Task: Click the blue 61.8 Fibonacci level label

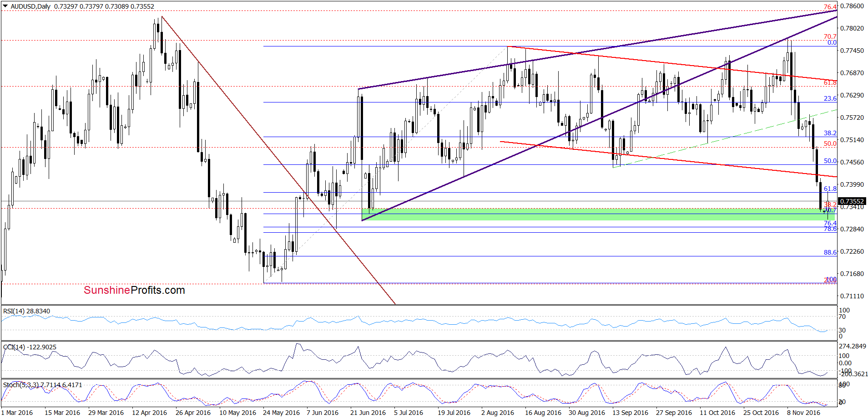Action: [830, 189]
